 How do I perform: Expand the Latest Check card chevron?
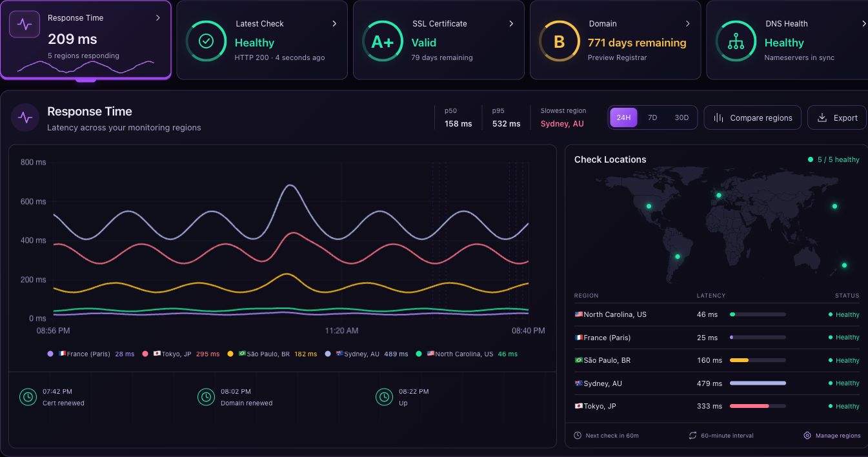(x=334, y=24)
